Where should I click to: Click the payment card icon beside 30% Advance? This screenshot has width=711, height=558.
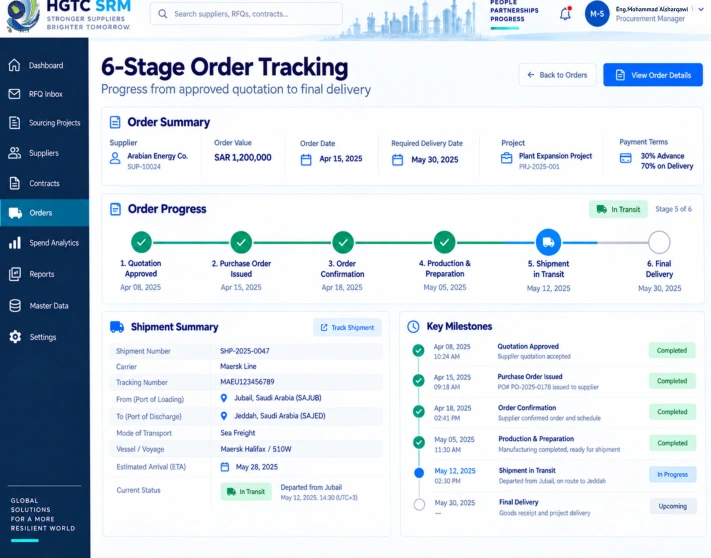(x=626, y=158)
